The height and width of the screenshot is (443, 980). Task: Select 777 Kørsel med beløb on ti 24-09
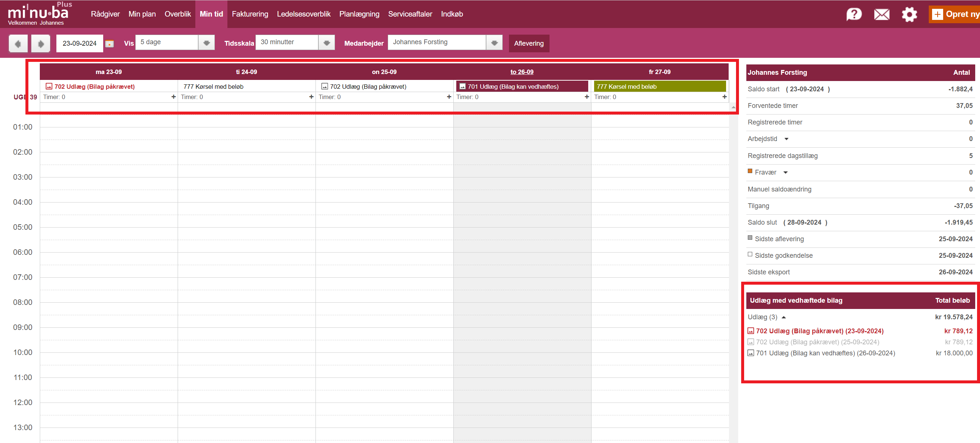click(x=213, y=86)
